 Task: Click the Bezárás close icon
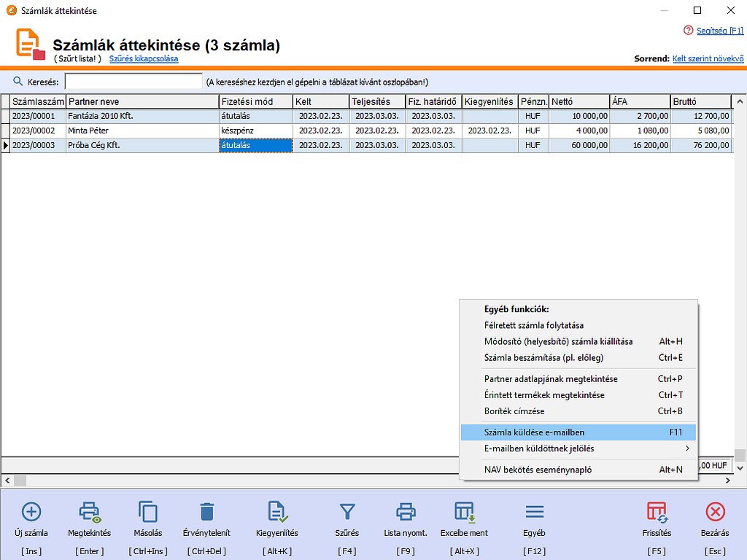[x=716, y=511]
